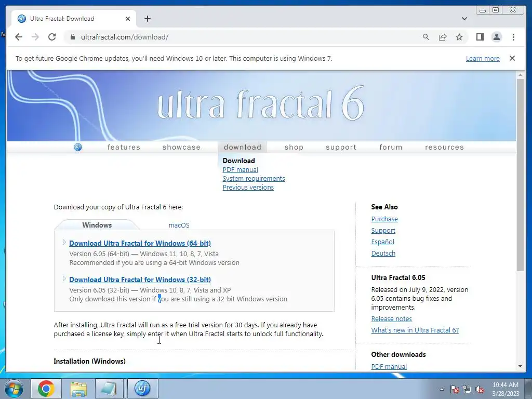Click the page scrollbar up arrow
This screenshot has height=399, width=532.
click(520, 75)
